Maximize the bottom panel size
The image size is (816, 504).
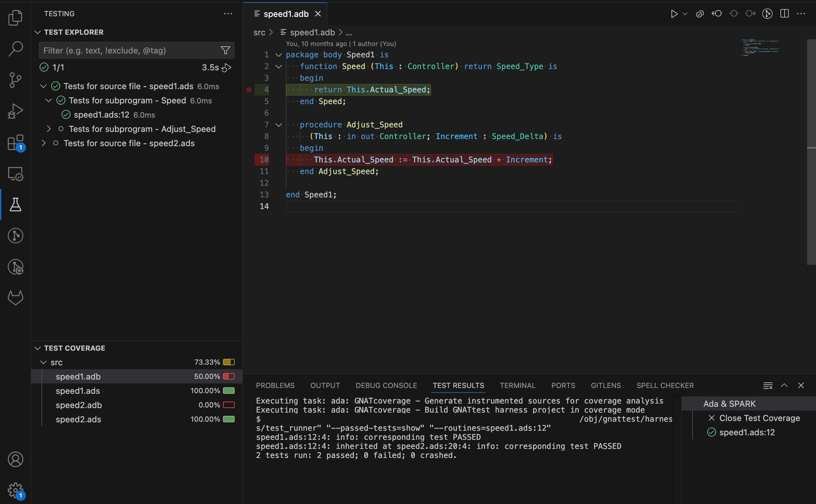click(x=784, y=385)
